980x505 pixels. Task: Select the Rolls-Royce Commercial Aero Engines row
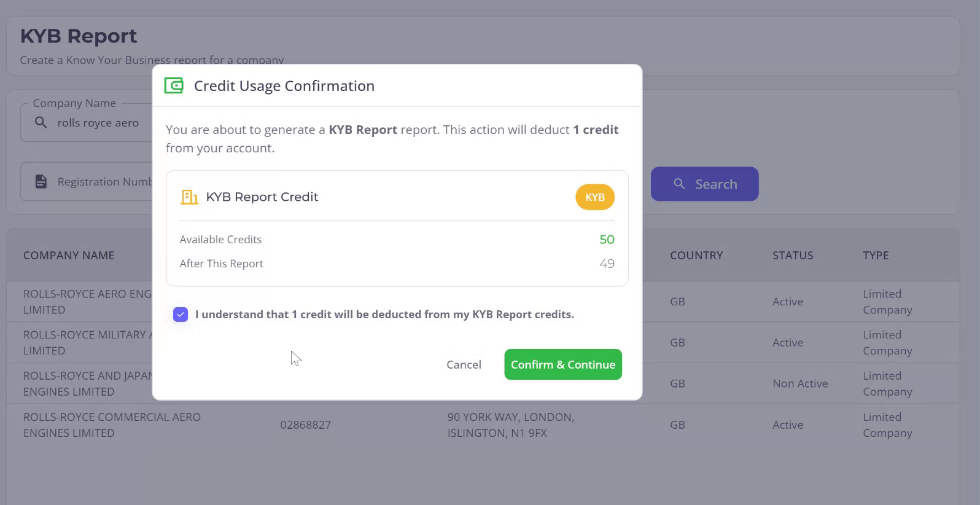(x=112, y=425)
